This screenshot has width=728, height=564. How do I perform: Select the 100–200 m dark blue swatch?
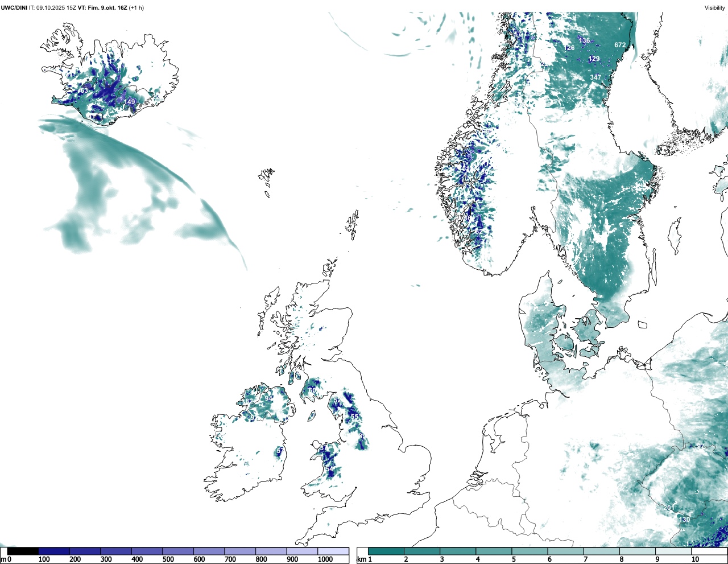click(x=54, y=551)
